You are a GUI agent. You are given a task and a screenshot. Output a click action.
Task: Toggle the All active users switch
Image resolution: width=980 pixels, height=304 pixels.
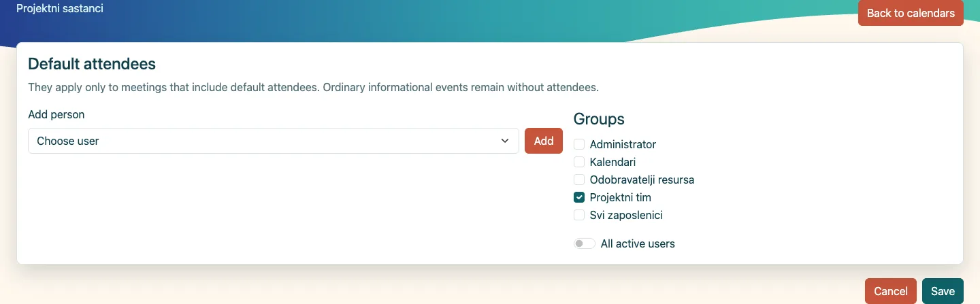pos(585,243)
